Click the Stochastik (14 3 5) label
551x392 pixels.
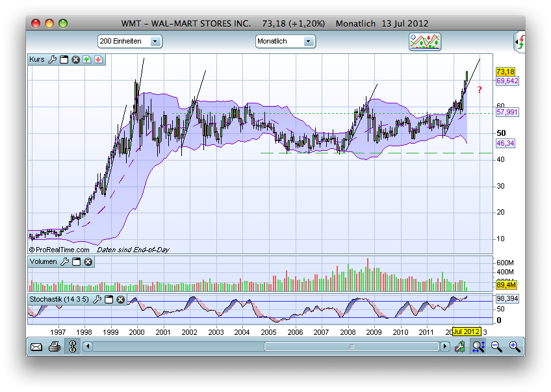[x=59, y=299]
